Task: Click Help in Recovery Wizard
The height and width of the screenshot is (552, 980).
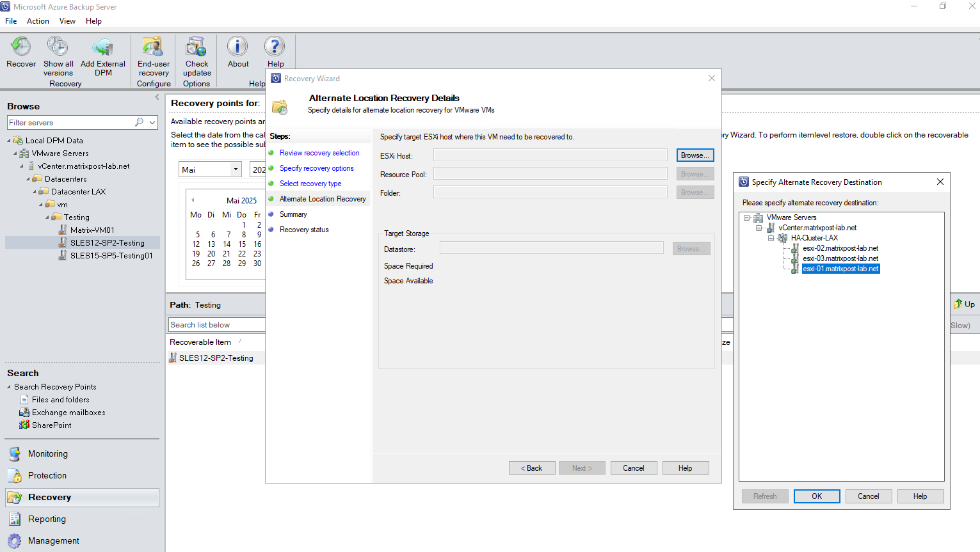Action: pos(686,468)
